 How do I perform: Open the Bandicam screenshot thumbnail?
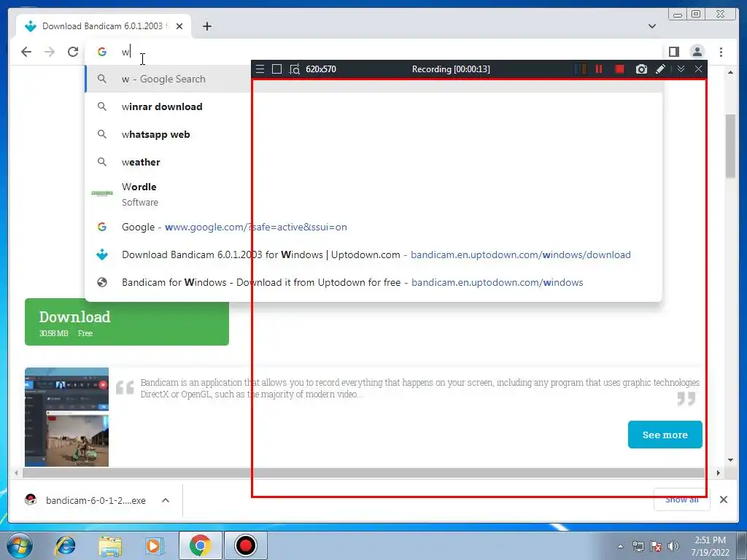point(66,416)
